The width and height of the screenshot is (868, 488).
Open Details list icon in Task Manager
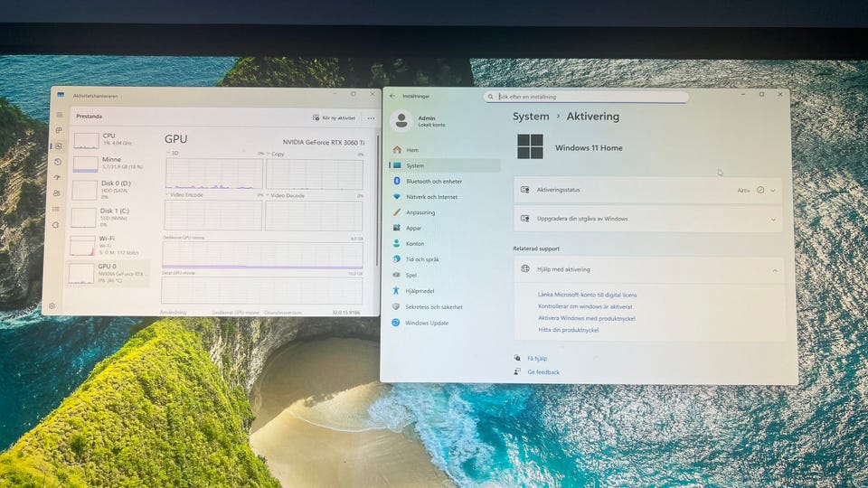[56, 209]
